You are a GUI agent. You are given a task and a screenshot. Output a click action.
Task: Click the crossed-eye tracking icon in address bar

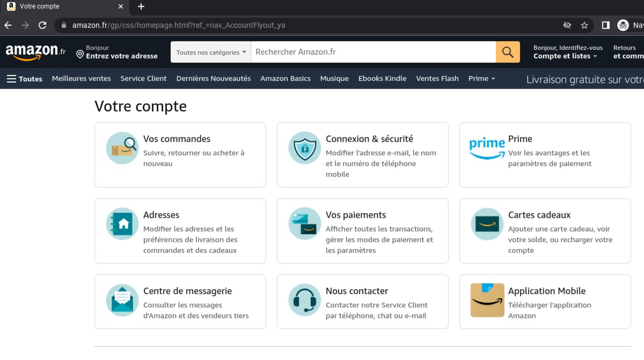[567, 25]
